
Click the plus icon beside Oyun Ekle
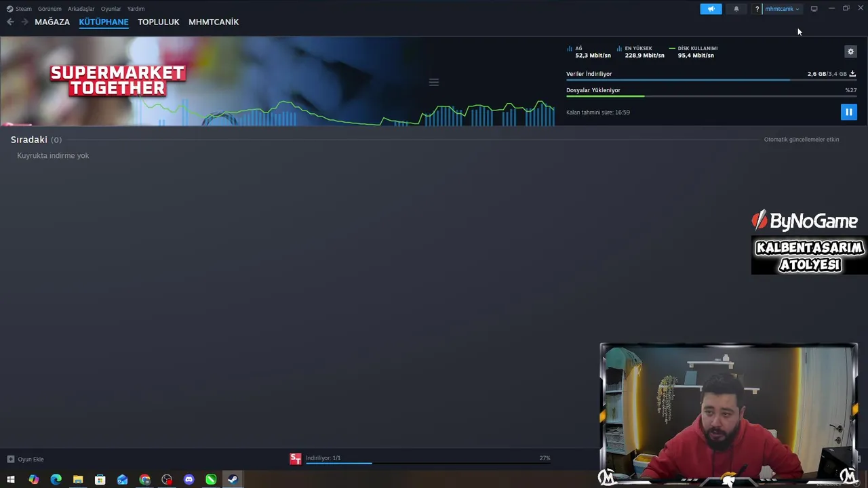(x=10, y=459)
